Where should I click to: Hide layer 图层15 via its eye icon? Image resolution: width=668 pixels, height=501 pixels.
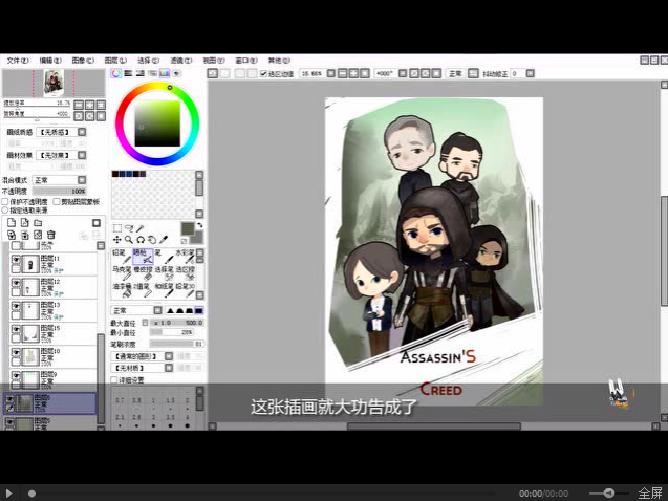[x=16, y=329]
